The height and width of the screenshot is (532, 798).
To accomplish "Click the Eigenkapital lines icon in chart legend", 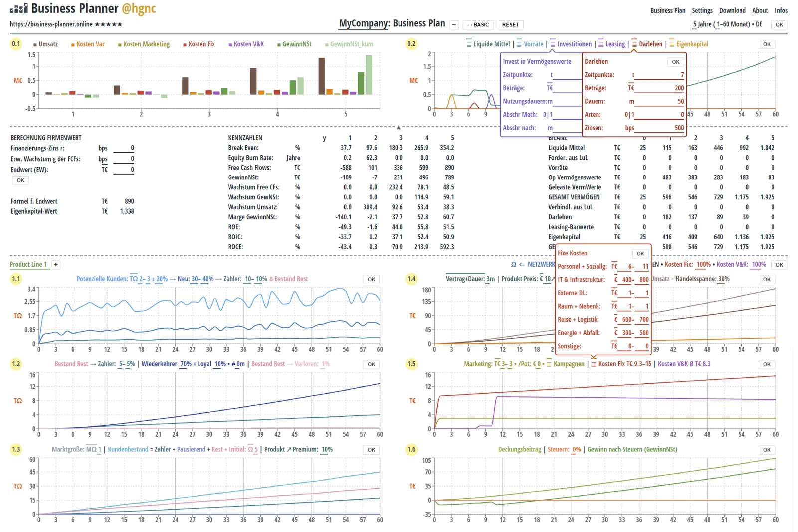I will pos(672,44).
